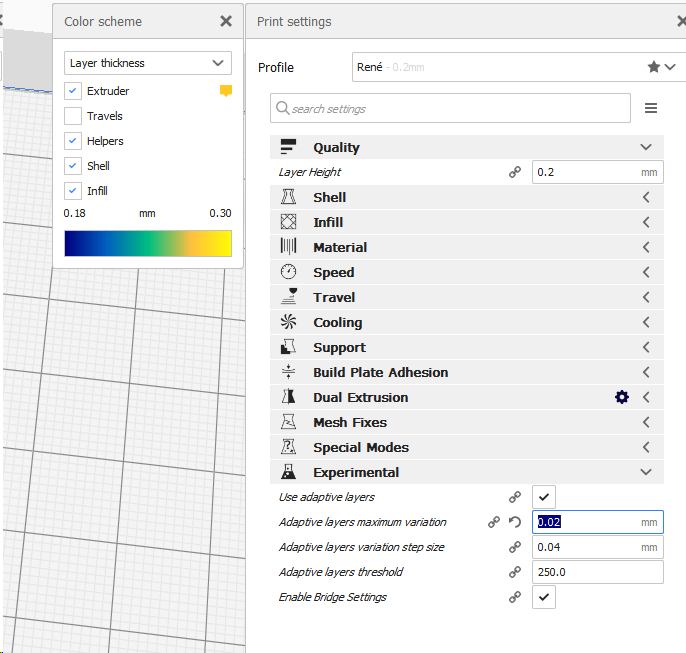Screen dimensions: 686x653
Task: Click link icon beside Adaptive layers variation step size
Action: (515, 547)
